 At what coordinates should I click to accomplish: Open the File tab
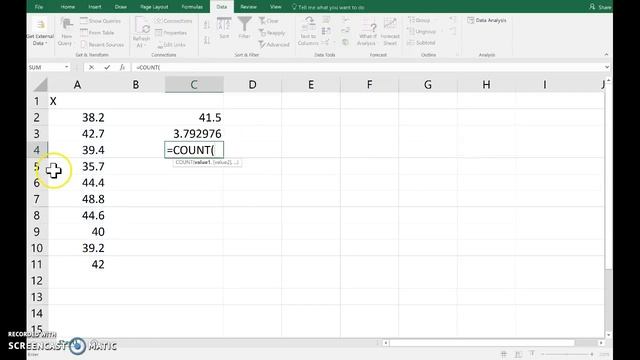[x=39, y=7]
